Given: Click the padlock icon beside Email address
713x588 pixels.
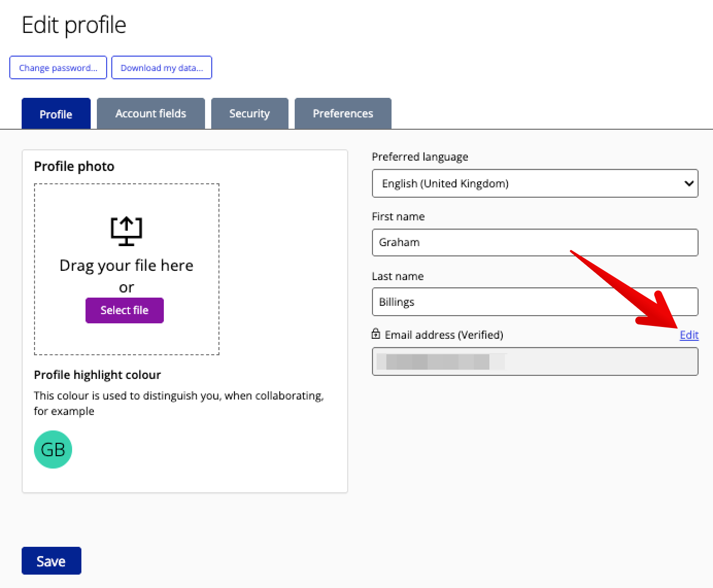Looking at the screenshot, I should [x=376, y=334].
